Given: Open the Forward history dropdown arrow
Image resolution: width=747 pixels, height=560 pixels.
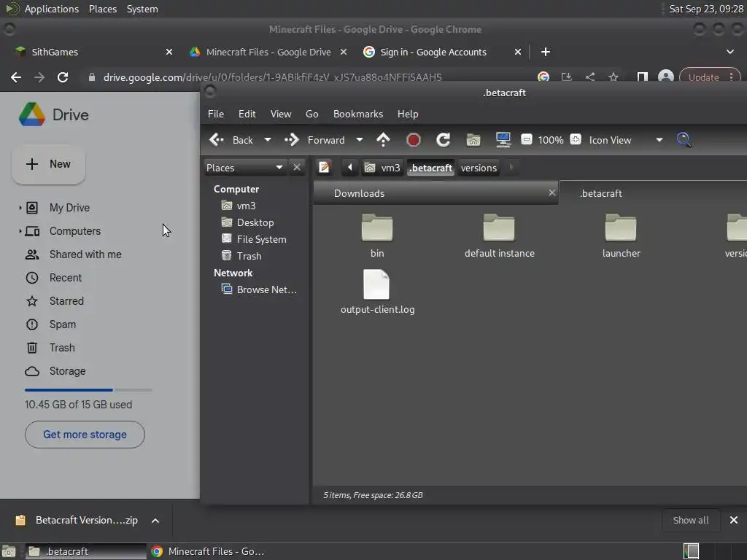Looking at the screenshot, I should 360,140.
